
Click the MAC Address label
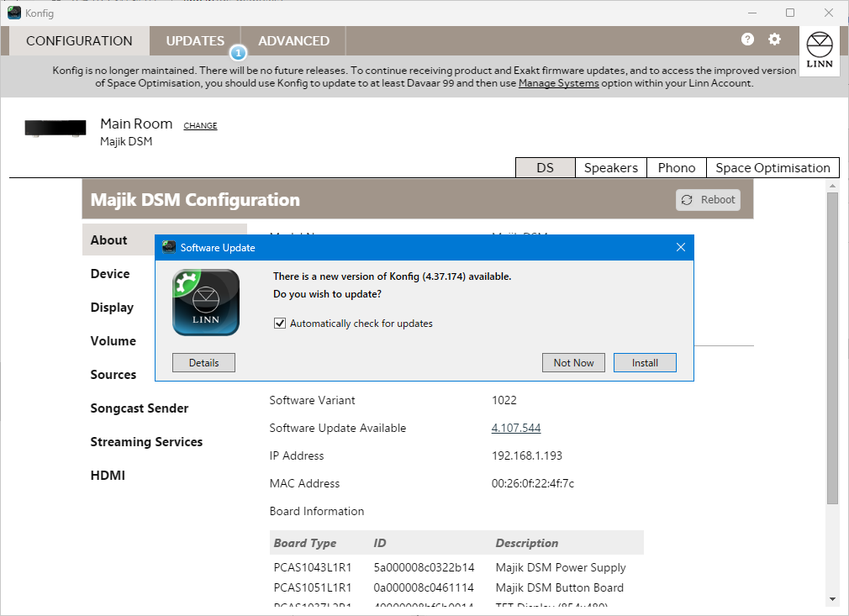(304, 483)
